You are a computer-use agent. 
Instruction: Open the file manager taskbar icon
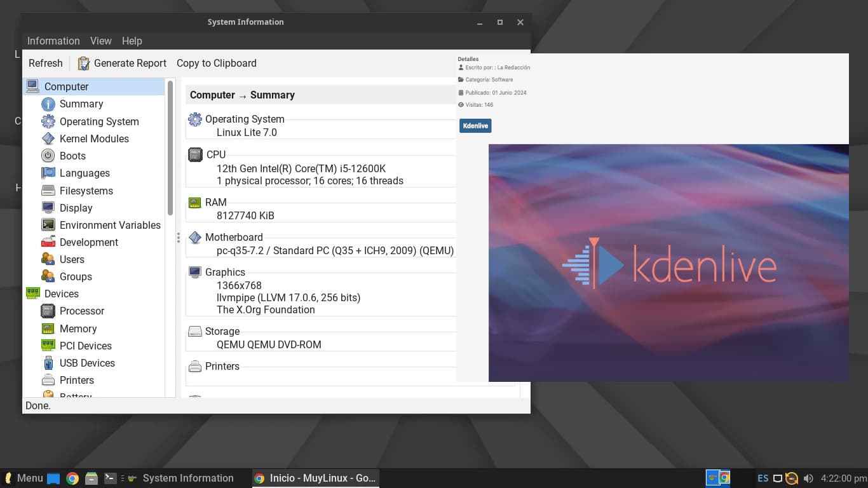(x=92, y=478)
